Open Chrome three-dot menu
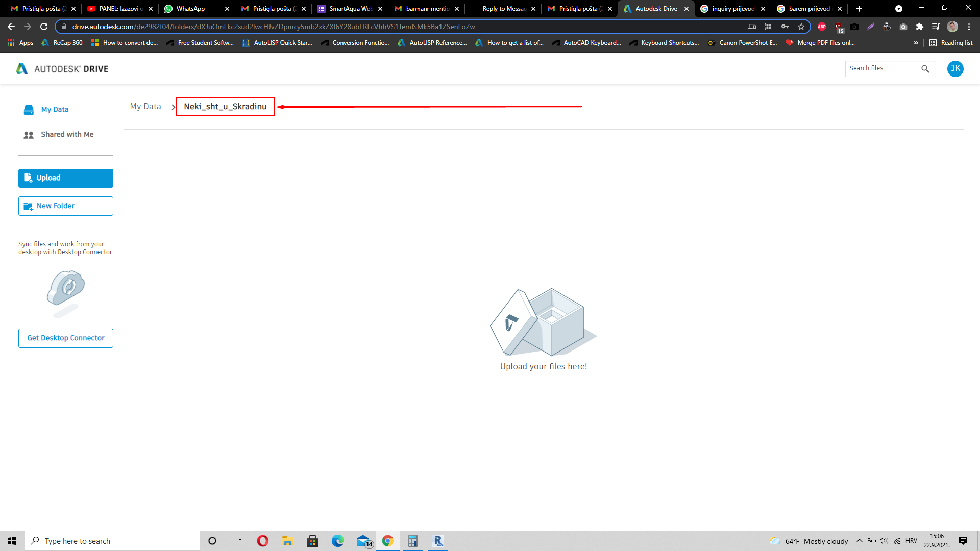980x551 pixels. [x=969, y=27]
